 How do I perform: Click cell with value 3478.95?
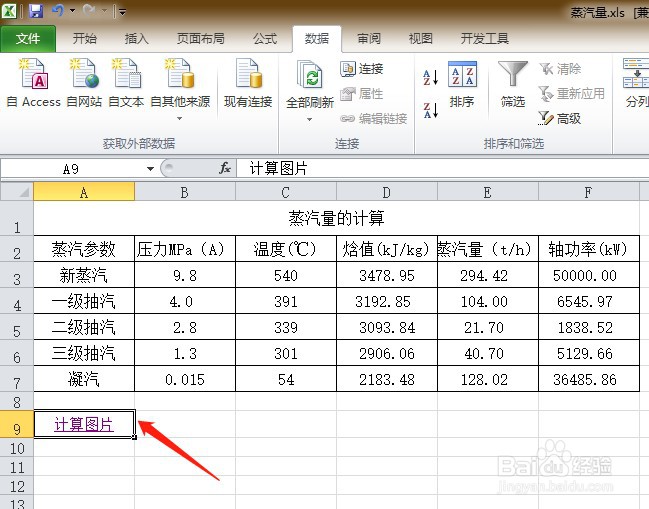click(x=387, y=275)
